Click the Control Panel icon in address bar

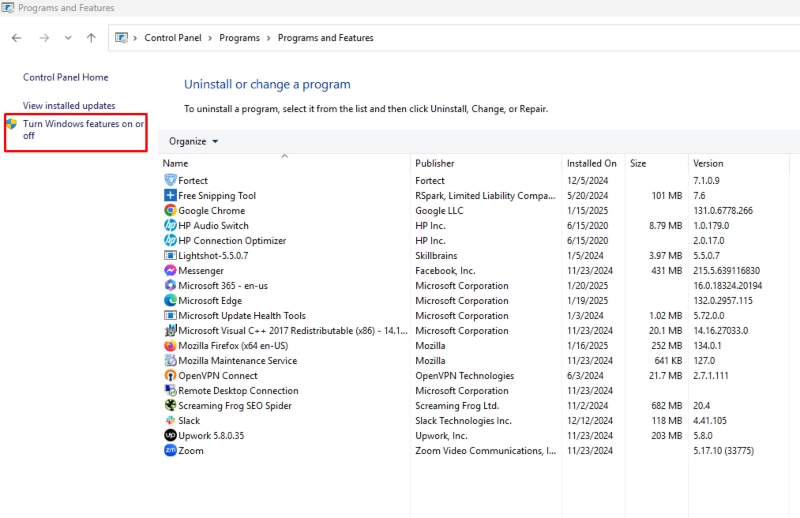tap(121, 38)
